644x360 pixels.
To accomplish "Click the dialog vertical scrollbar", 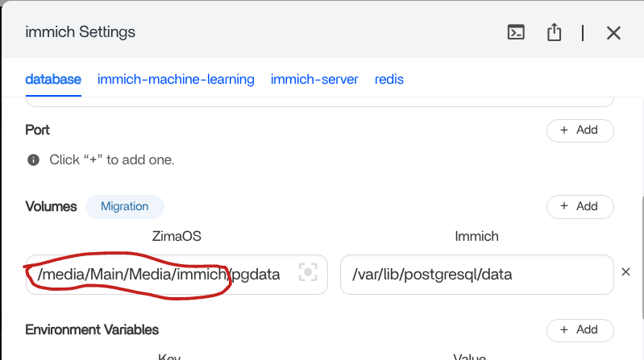I will [642, 259].
